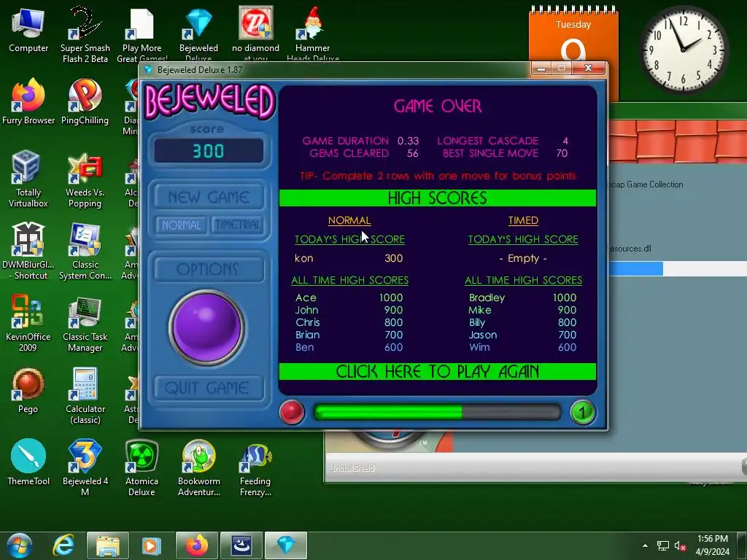Open the Windows Start menu
Image resolution: width=747 pixels, height=560 pixels.
(19, 545)
